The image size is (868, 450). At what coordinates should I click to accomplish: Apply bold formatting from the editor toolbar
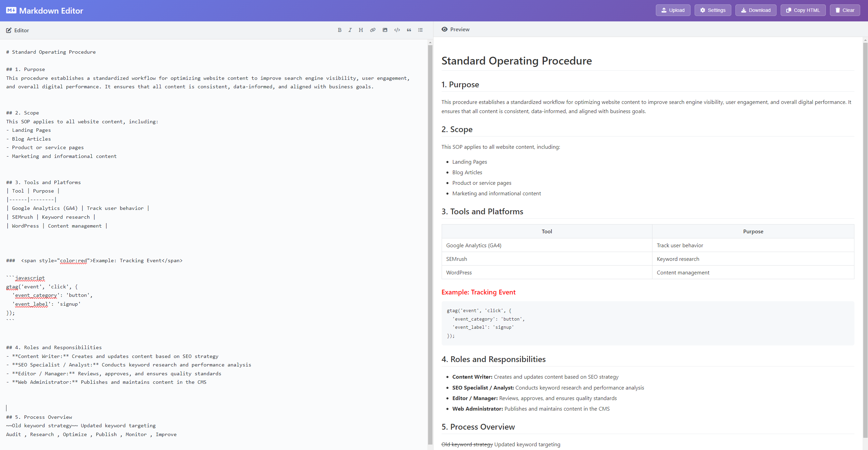(x=339, y=30)
